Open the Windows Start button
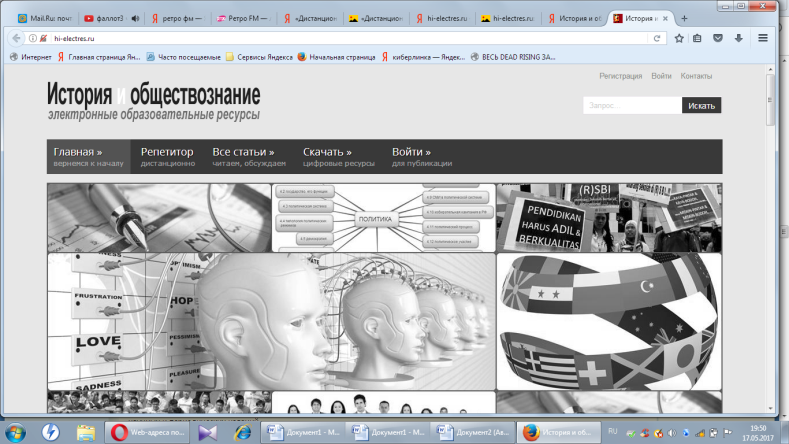This screenshot has height=444, width=789. (16, 432)
